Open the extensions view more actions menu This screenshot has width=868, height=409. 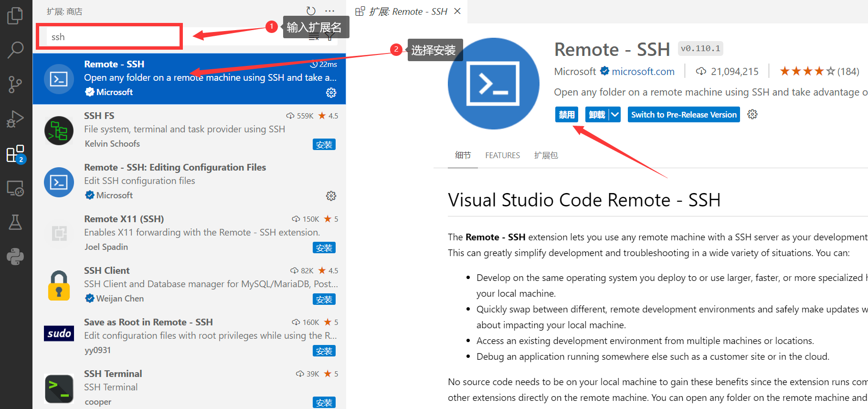[330, 11]
